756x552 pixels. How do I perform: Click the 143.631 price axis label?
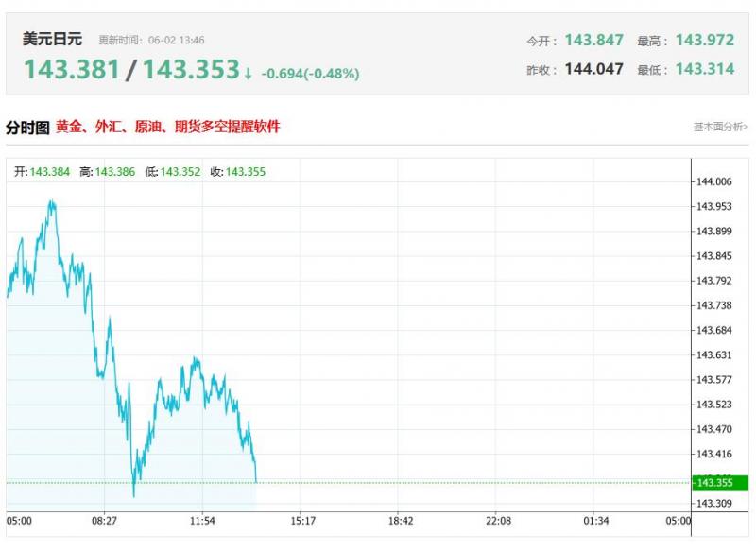(x=714, y=354)
